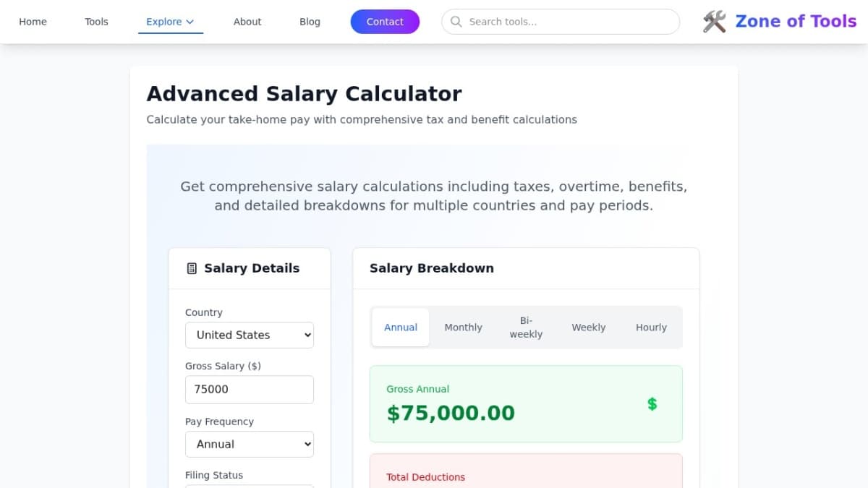Click the clipboard icon beside Salary Details
Image resolution: width=868 pixels, height=488 pixels.
(x=191, y=267)
